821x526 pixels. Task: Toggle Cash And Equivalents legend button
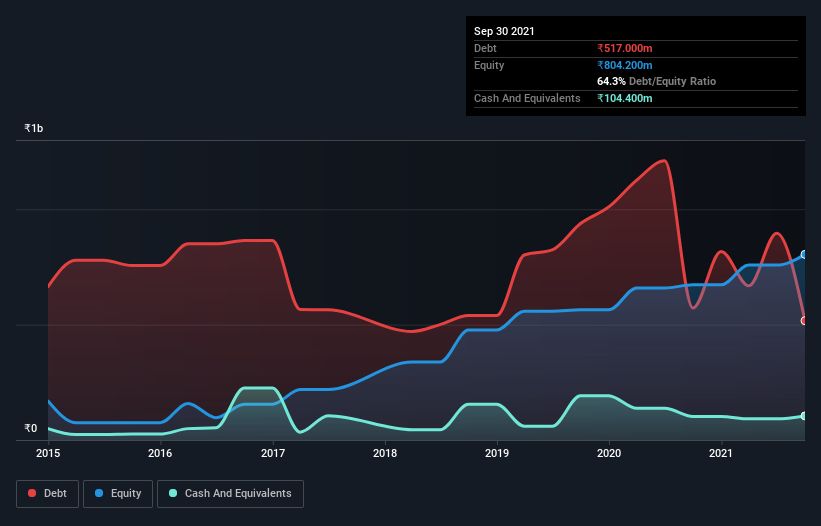point(230,494)
